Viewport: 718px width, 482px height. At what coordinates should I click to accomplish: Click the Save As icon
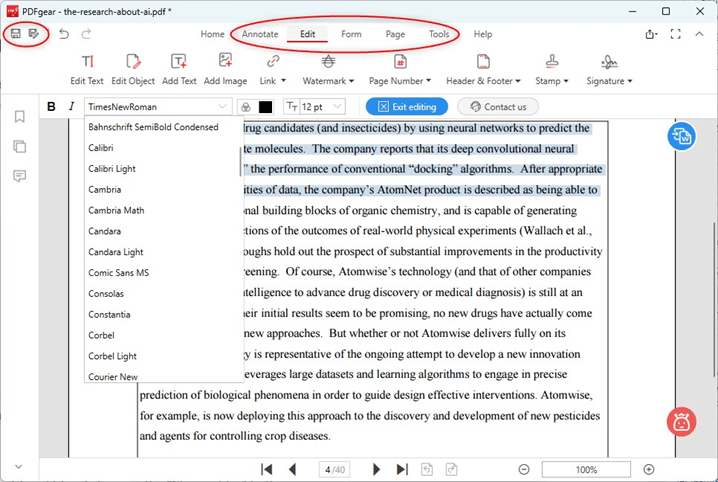coord(33,33)
